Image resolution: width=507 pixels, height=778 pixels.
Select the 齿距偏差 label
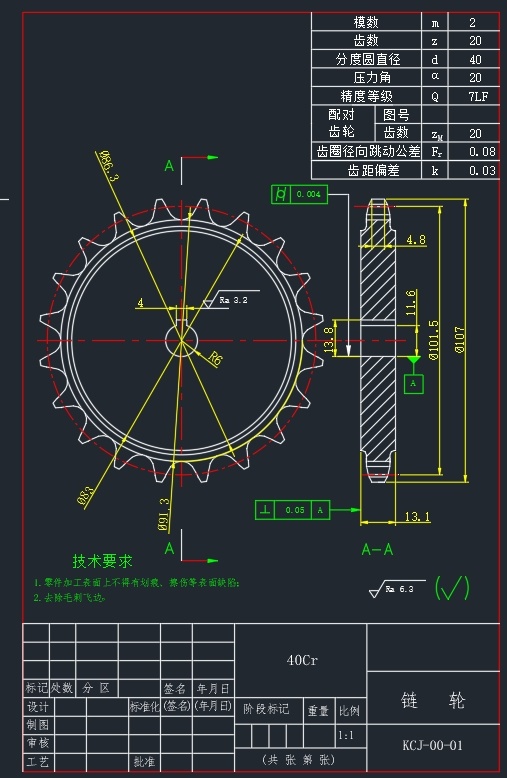pos(373,170)
